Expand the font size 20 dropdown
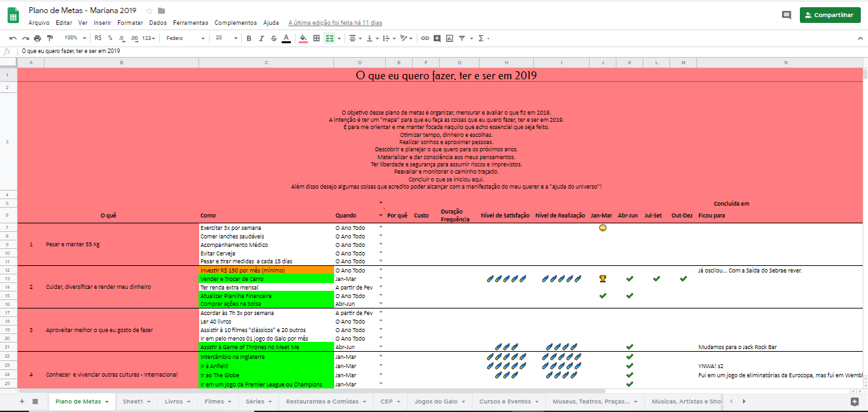This screenshot has height=412, width=868. tap(225, 38)
